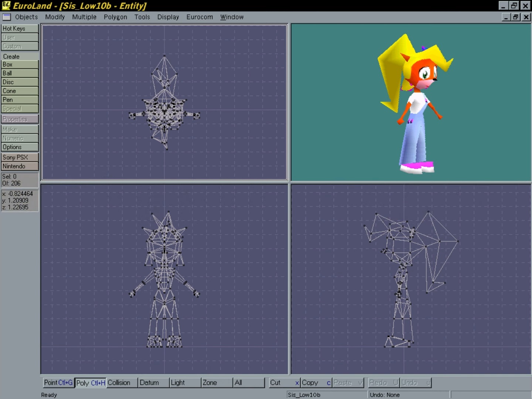The width and height of the screenshot is (532, 399).
Task: Click the z: 1.22695 coordinate readout
Action: pyautogui.click(x=15, y=207)
